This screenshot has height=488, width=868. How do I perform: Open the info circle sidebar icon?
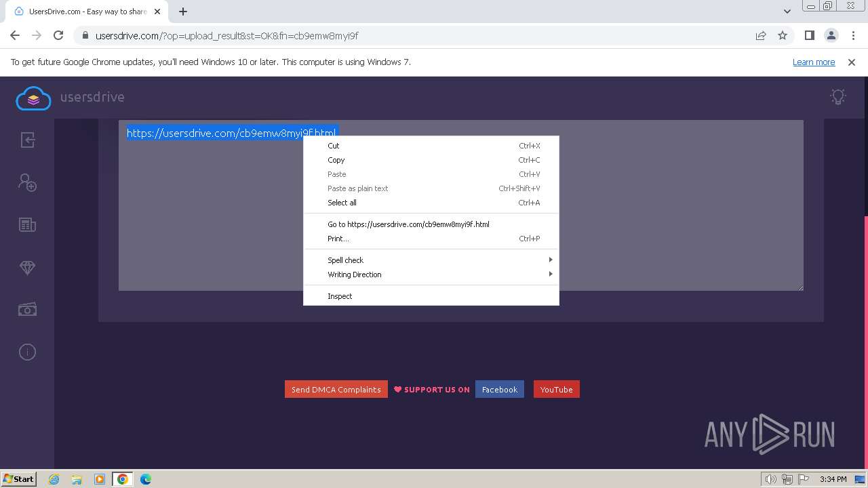27,352
